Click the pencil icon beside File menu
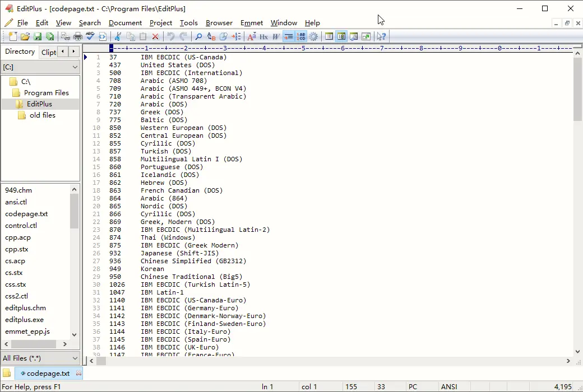This screenshot has height=392, width=583. 8,22
